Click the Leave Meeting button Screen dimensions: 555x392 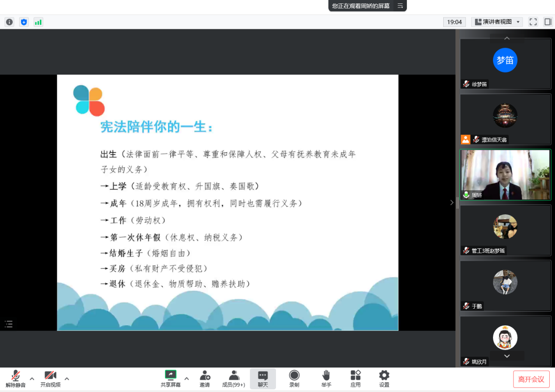(x=531, y=379)
